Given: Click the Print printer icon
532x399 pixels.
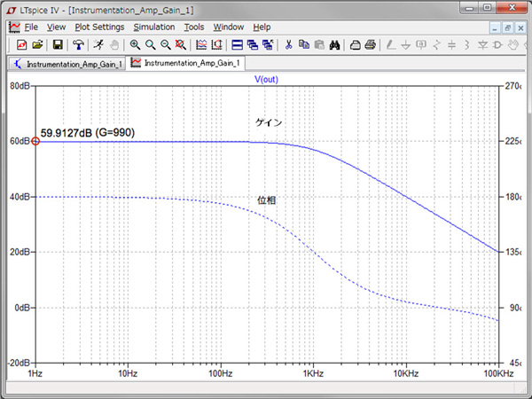Looking at the screenshot, I should pyautogui.click(x=370, y=44).
